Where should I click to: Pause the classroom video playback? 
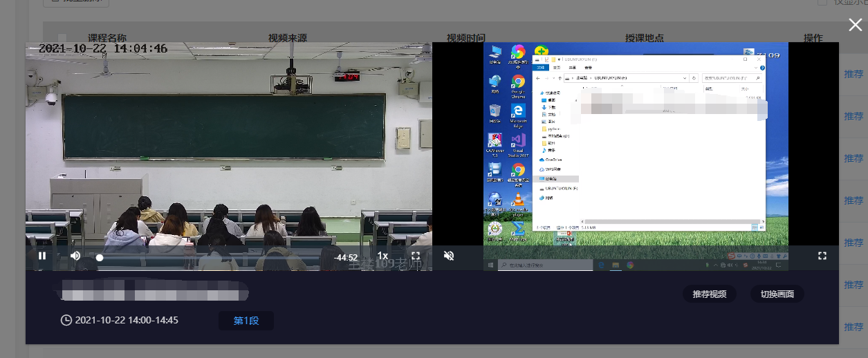coord(42,256)
